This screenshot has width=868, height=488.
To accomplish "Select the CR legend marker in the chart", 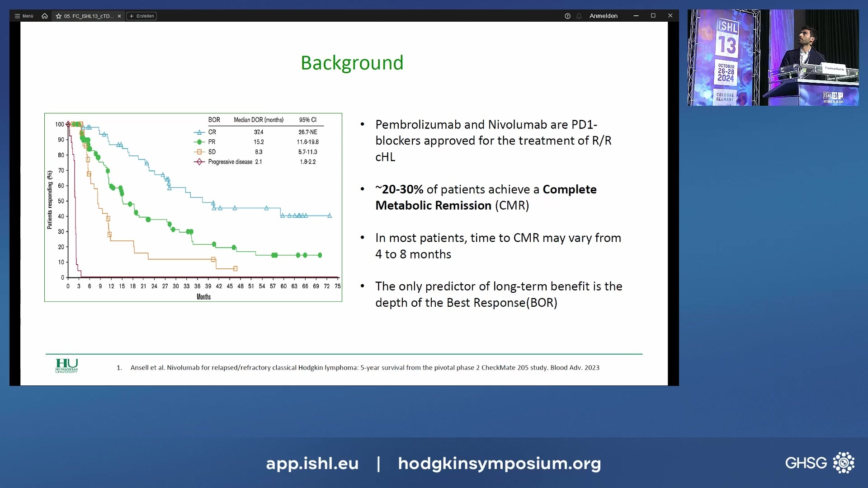I will pos(199,132).
